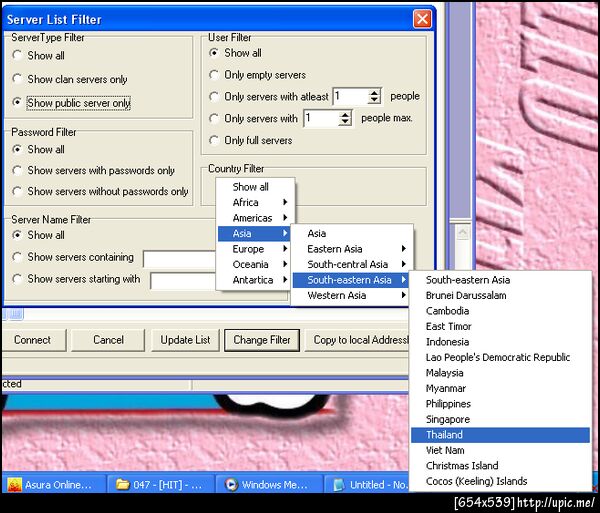Switch to Untitled Notepad taskbar item
The height and width of the screenshot is (513, 600).
pos(367,485)
